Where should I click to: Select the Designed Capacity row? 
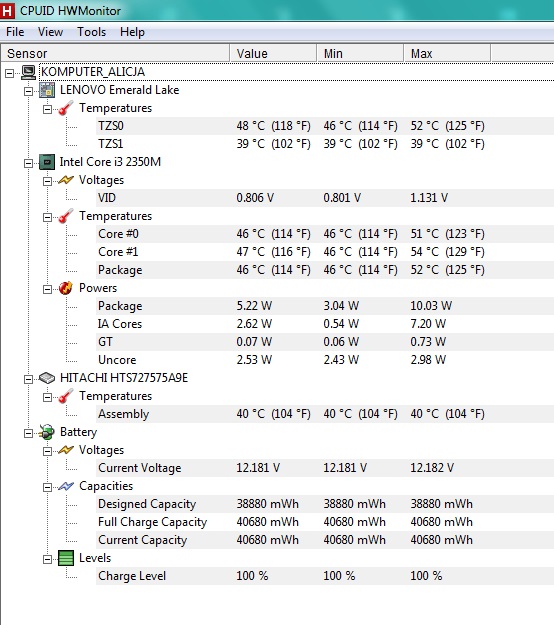[324, 504]
